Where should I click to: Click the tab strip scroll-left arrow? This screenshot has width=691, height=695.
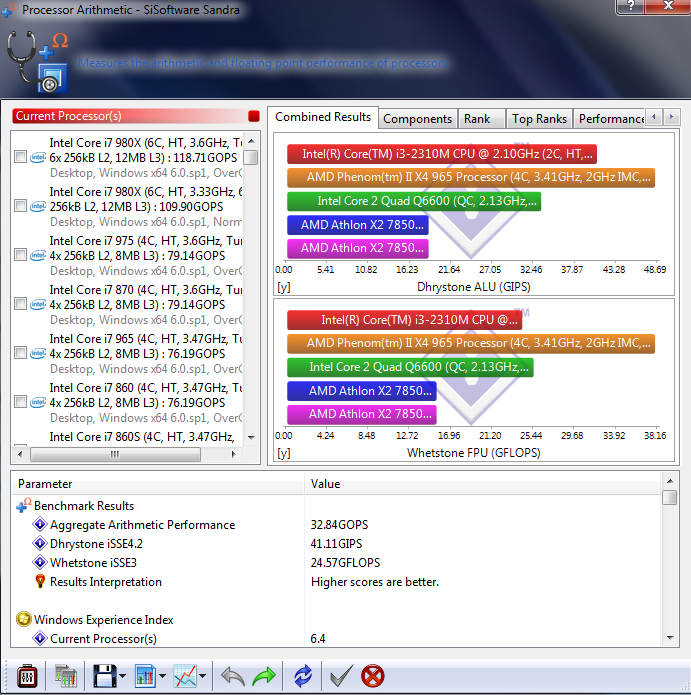653,117
